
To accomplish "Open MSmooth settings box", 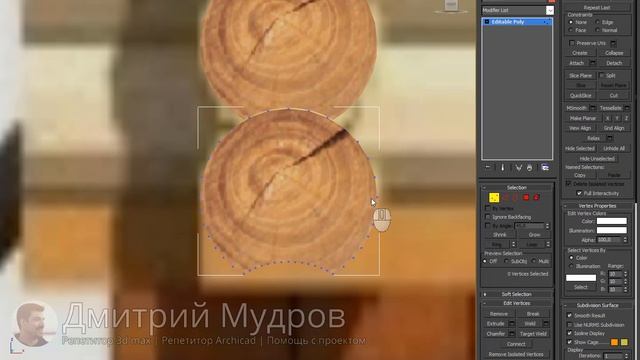I will (593, 108).
